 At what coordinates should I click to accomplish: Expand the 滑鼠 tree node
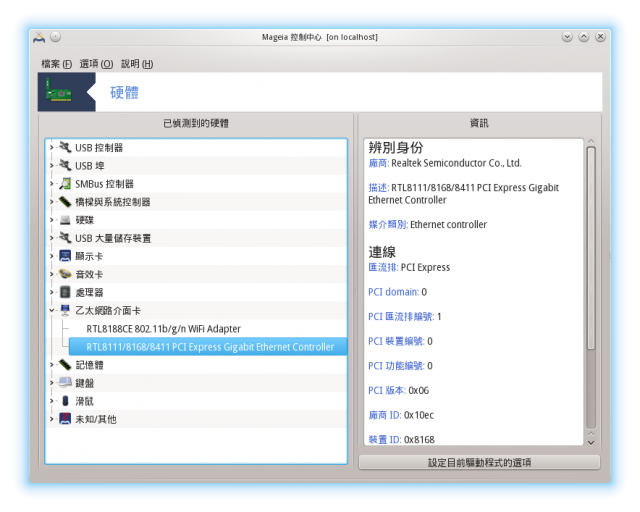point(51,401)
